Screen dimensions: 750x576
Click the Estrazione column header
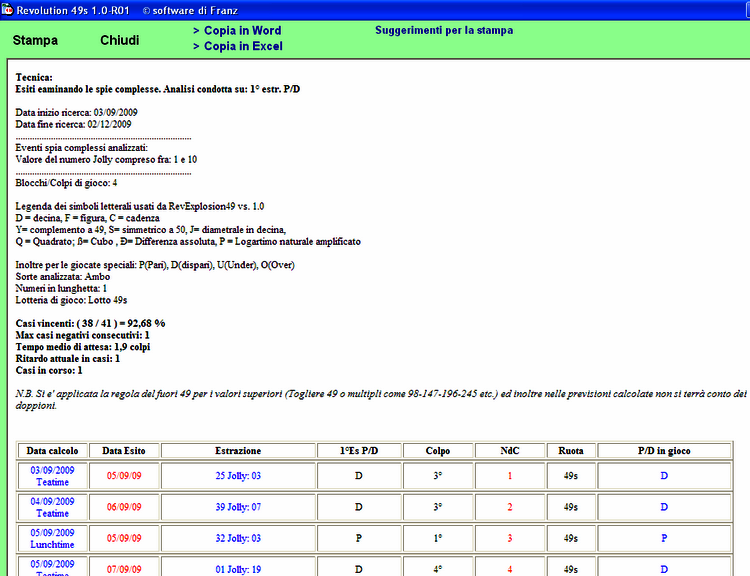238,451
